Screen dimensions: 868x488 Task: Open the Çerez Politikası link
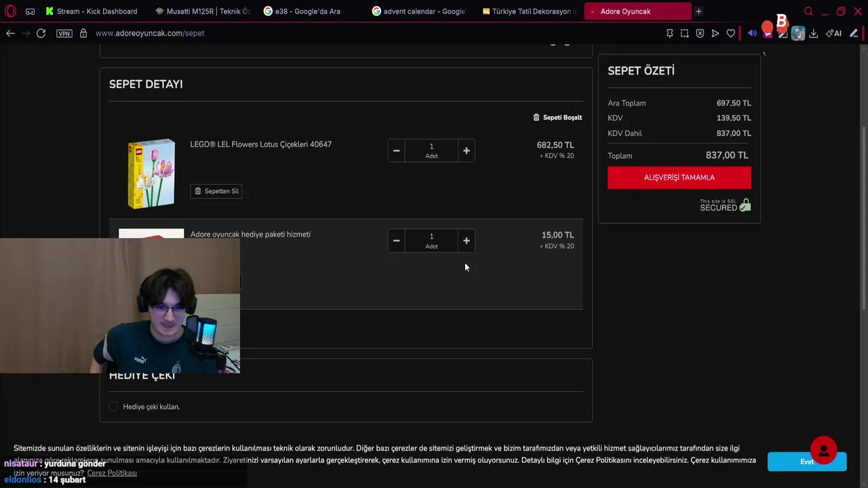tap(112, 473)
